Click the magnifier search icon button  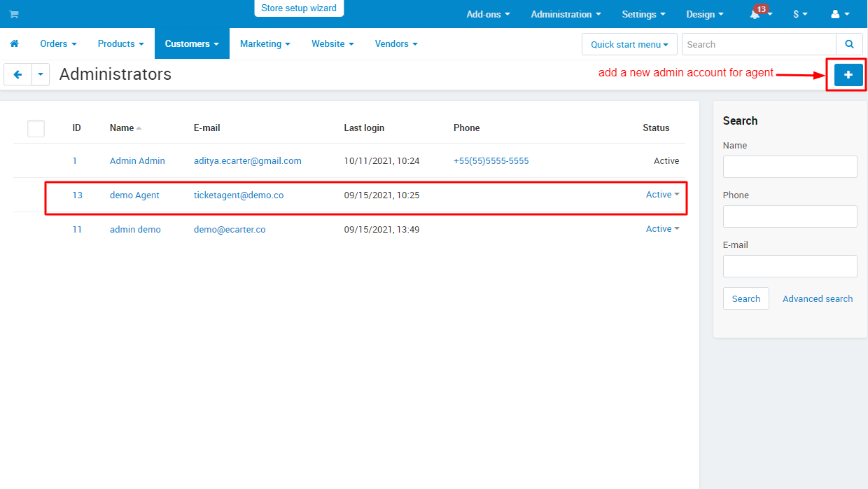[849, 44]
